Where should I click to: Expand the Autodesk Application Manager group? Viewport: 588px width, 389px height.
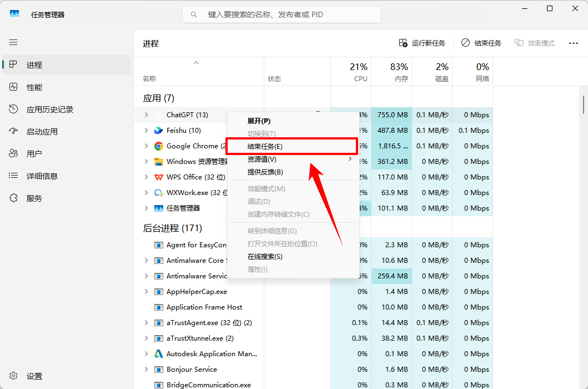[146, 353]
